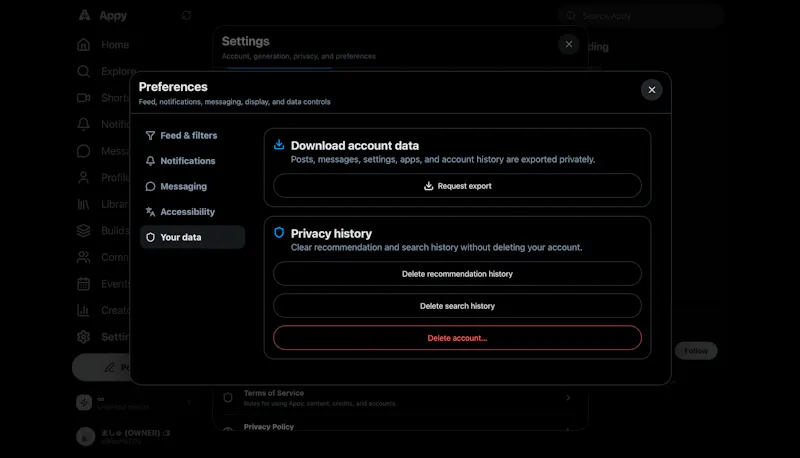
Task: Select the Notifications preferences tab
Action: coord(192,161)
